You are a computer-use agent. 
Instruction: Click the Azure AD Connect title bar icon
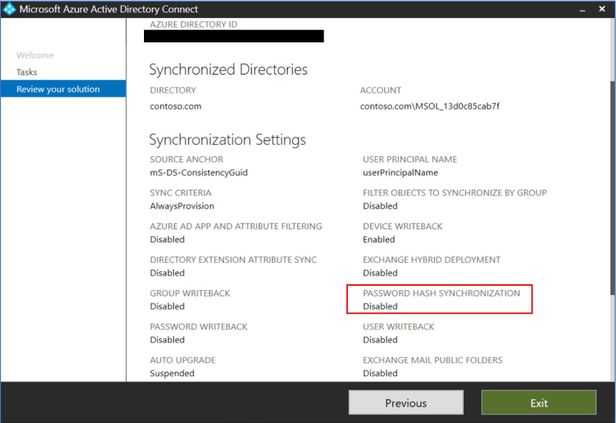tap(9, 9)
